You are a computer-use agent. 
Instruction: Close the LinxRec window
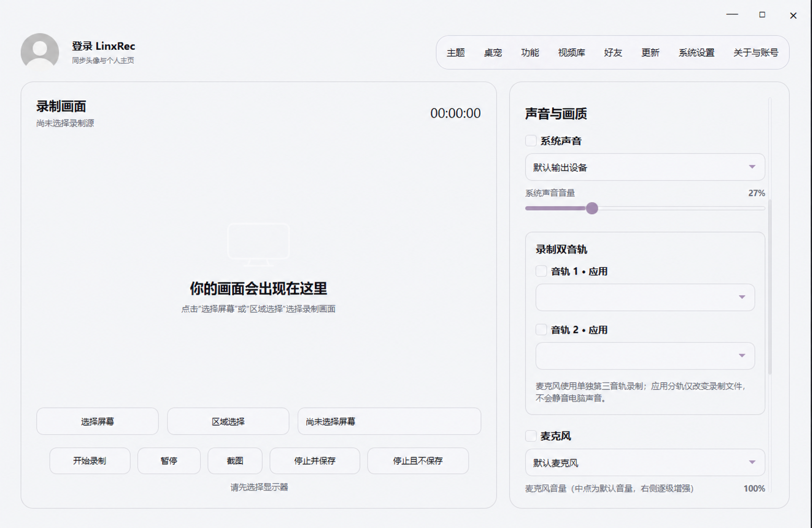[793, 16]
